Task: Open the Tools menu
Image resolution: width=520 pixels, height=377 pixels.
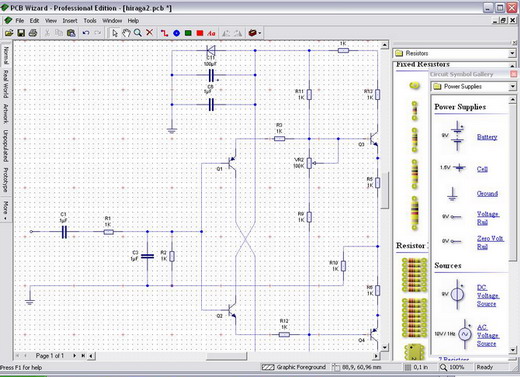Action: [90, 21]
